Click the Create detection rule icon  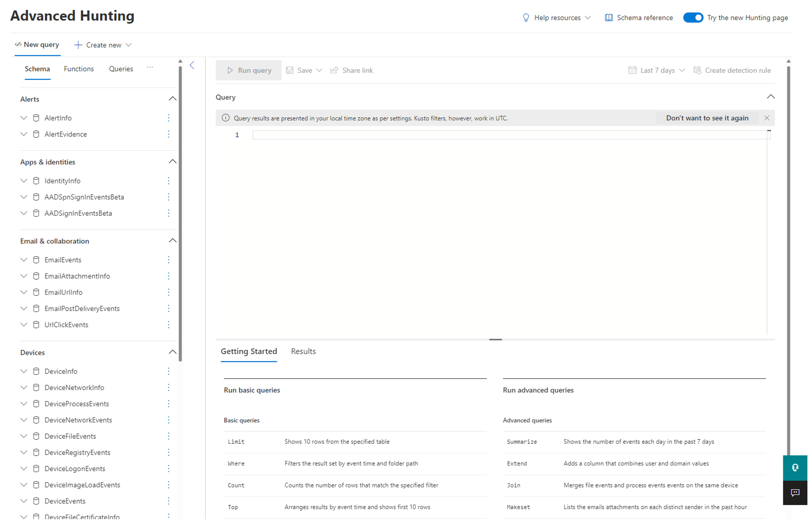pyautogui.click(x=697, y=70)
